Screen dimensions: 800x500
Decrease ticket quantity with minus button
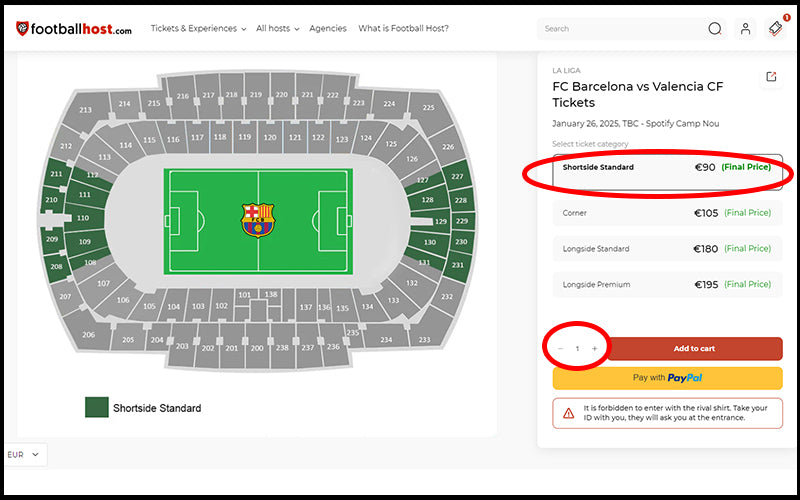561,349
